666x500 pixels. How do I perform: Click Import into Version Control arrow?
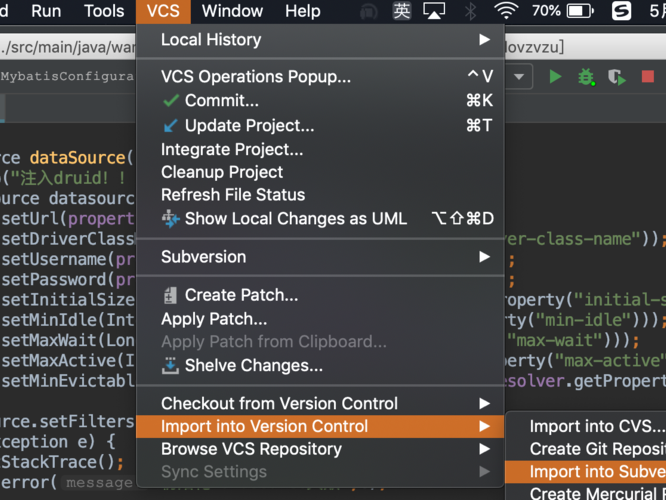tap(484, 427)
